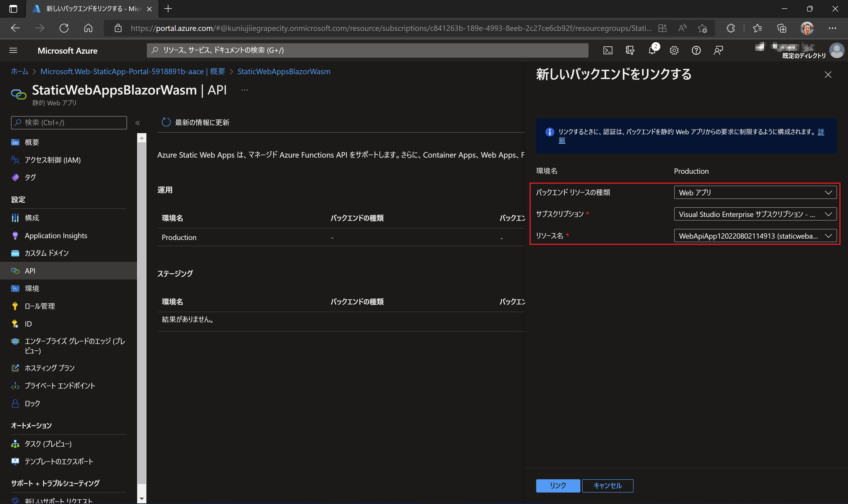Open browser collections icon
848x504 pixels.
[782, 28]
